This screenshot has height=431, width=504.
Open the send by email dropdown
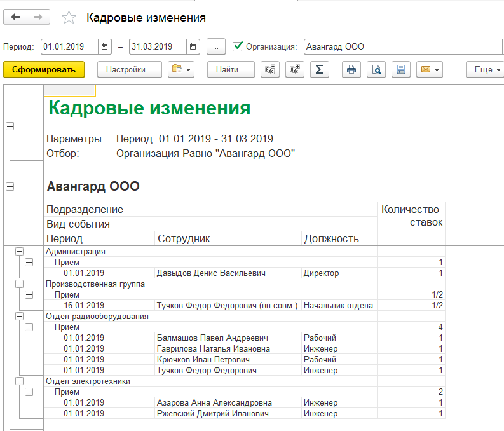pos(429,70)
